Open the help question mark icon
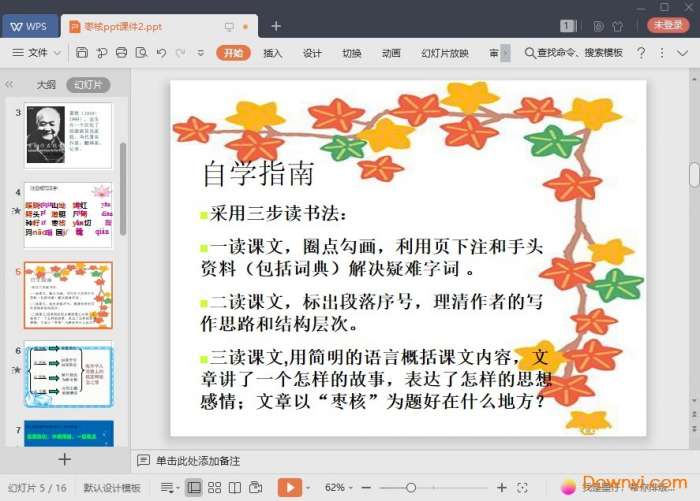The height and width of the screenshot is (501, 700). (641, 53)
